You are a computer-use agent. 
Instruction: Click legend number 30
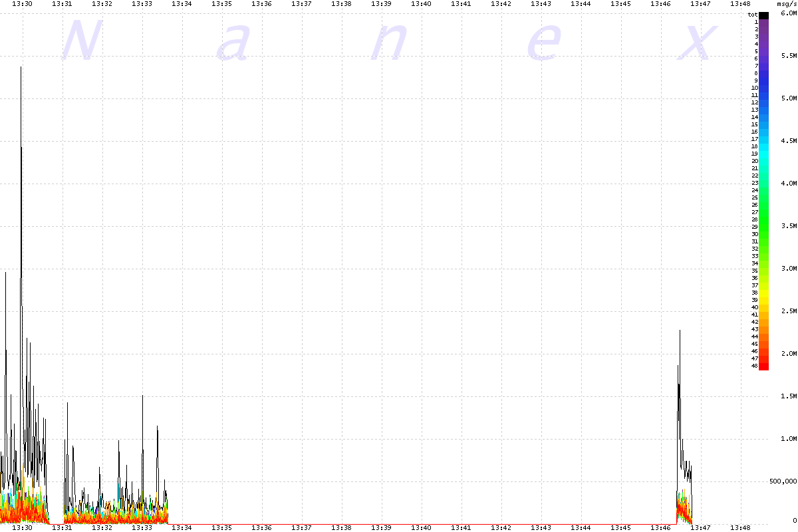click(x=755, y=234)
